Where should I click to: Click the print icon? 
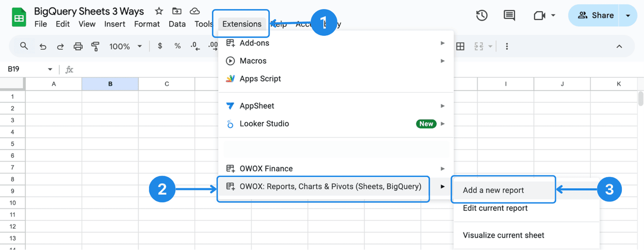[x=78, y=46]
